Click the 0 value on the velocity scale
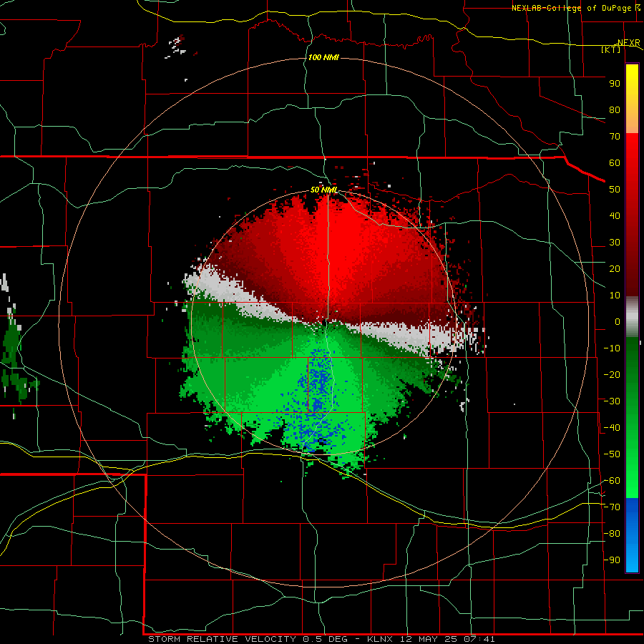 618,322
